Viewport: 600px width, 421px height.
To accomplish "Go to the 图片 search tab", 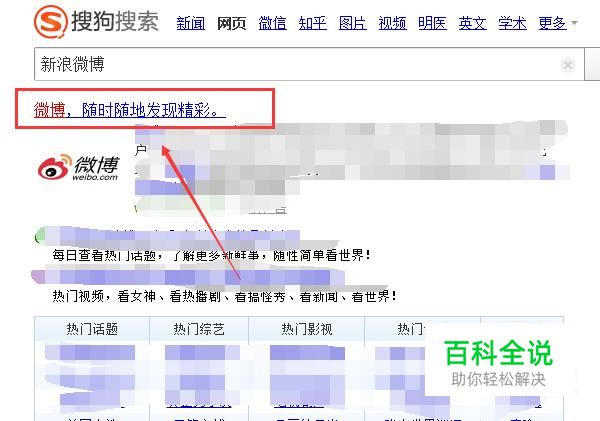I will [x=352, y=24].
